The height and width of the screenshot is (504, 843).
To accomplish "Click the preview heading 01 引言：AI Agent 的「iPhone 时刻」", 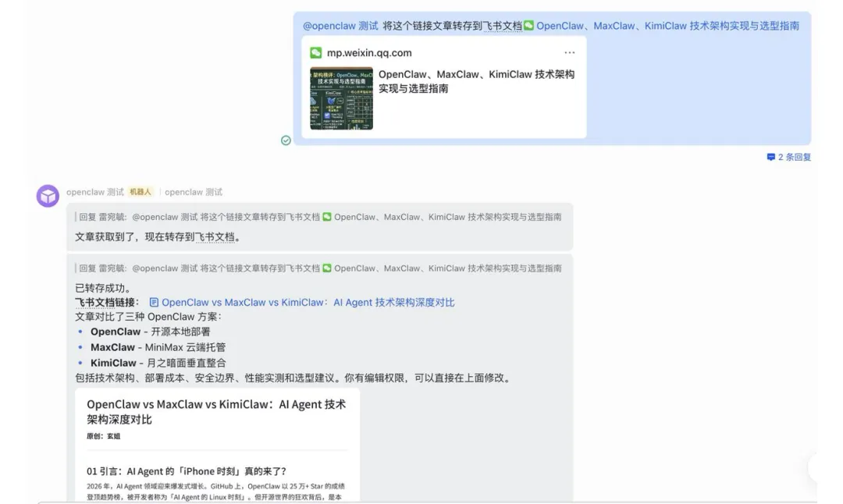I will point(186,471).
